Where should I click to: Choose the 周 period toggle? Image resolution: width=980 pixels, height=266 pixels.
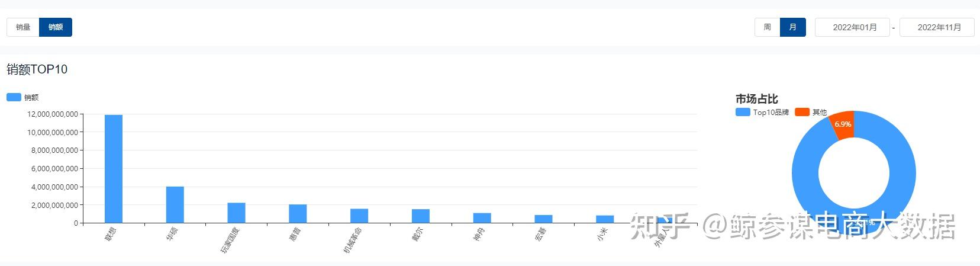767,27
